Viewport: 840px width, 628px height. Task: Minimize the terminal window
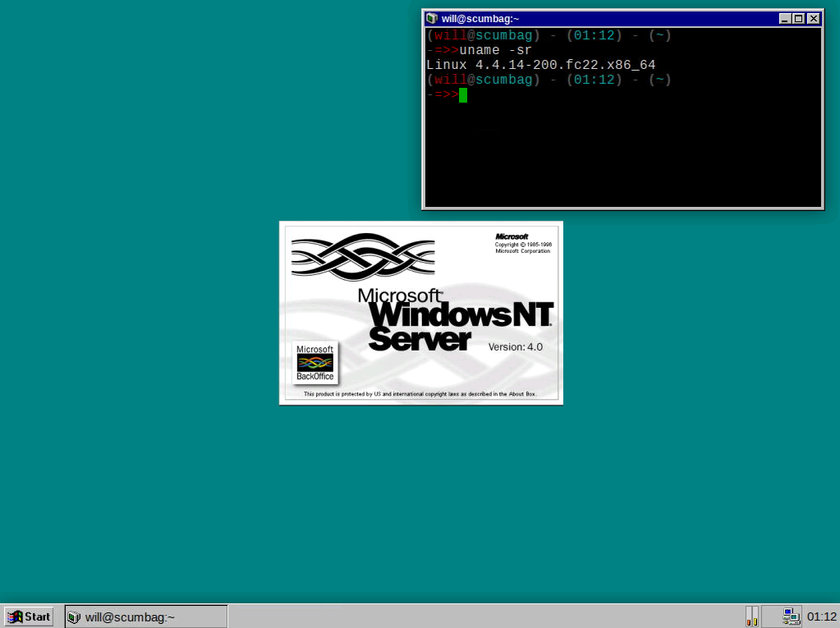tap(785, 18)
